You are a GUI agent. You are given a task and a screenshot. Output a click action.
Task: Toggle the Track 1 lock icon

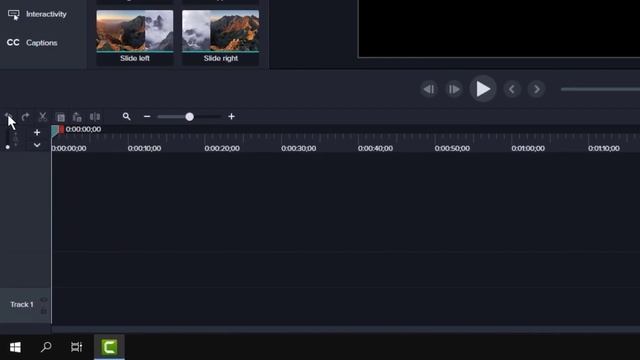click(x=44, y=311)
